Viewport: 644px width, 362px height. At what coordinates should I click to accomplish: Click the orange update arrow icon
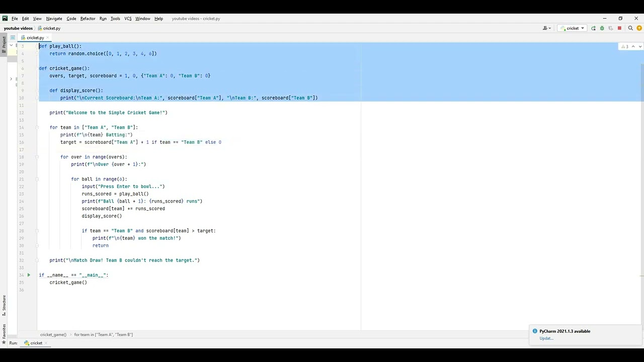(x=638, y=28)
